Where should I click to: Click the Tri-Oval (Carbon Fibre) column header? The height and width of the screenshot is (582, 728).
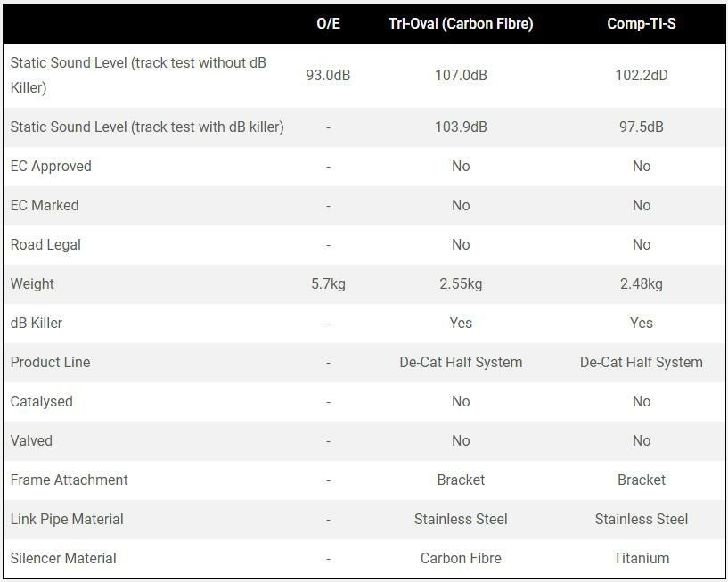[461, 23]
